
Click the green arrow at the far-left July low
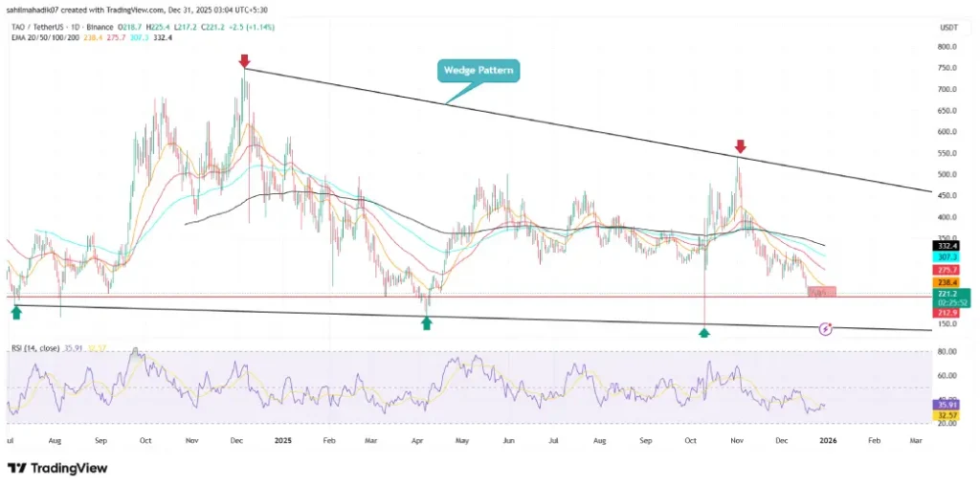tap(16, 312)
